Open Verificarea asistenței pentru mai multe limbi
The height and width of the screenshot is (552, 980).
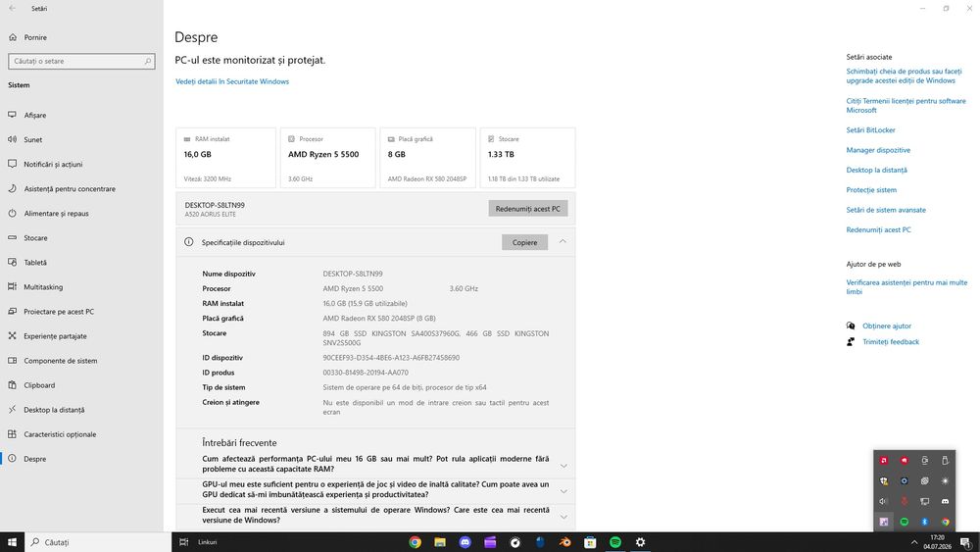coord(906,287)
